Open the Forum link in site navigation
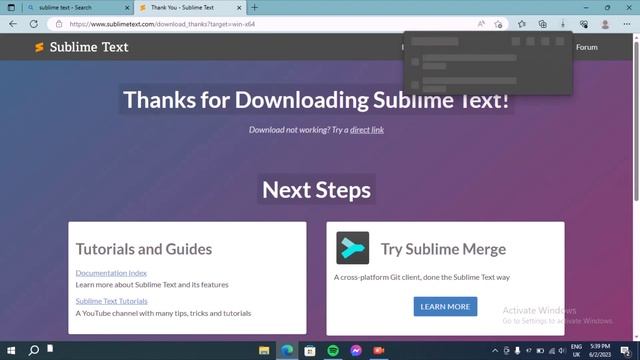This screenshot has height=360, width=640. pos(587,47)
